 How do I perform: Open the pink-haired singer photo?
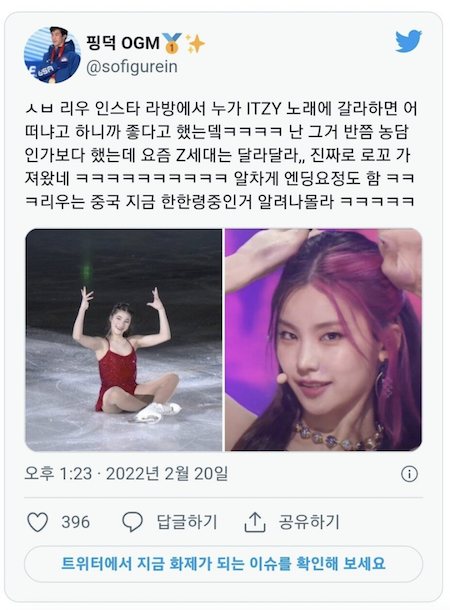323,340
